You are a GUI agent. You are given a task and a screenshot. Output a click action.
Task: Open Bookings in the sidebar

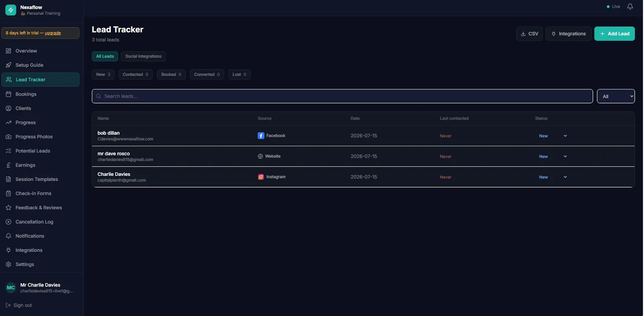point(40,94)
